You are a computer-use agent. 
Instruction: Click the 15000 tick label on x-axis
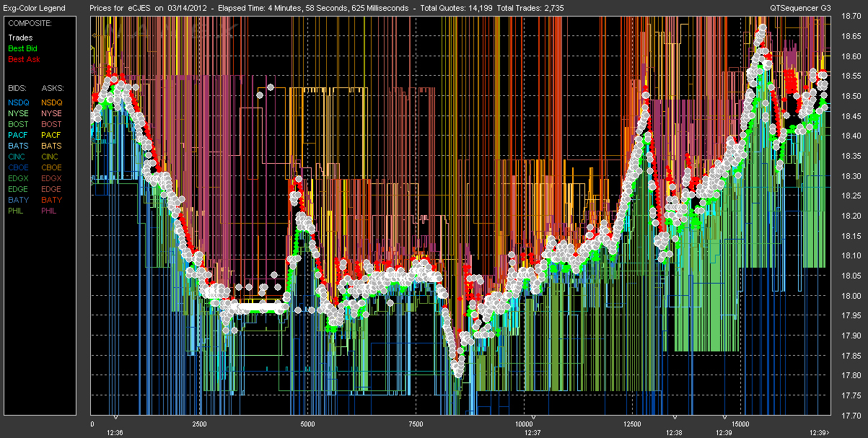[740, 424]
